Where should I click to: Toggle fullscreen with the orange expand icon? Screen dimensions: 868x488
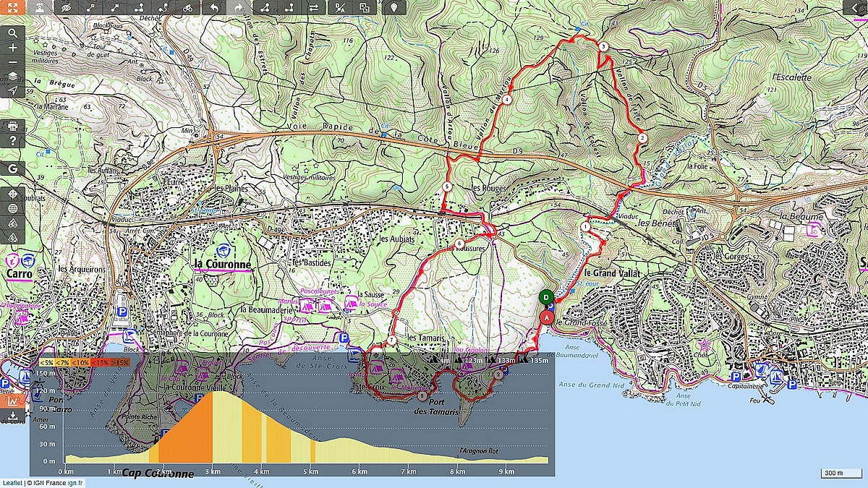point(12,8)
